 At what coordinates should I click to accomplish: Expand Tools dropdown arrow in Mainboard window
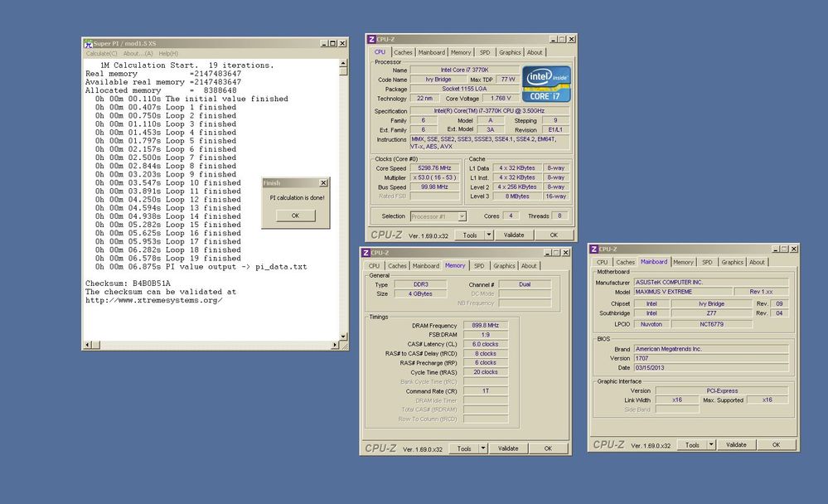[711, 445]
